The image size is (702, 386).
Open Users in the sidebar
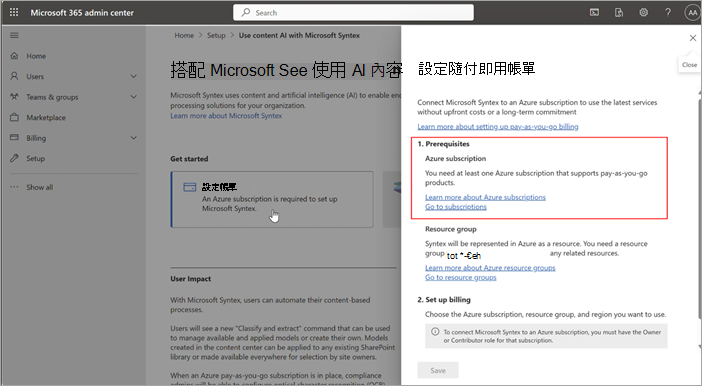(x=35, y=77)
